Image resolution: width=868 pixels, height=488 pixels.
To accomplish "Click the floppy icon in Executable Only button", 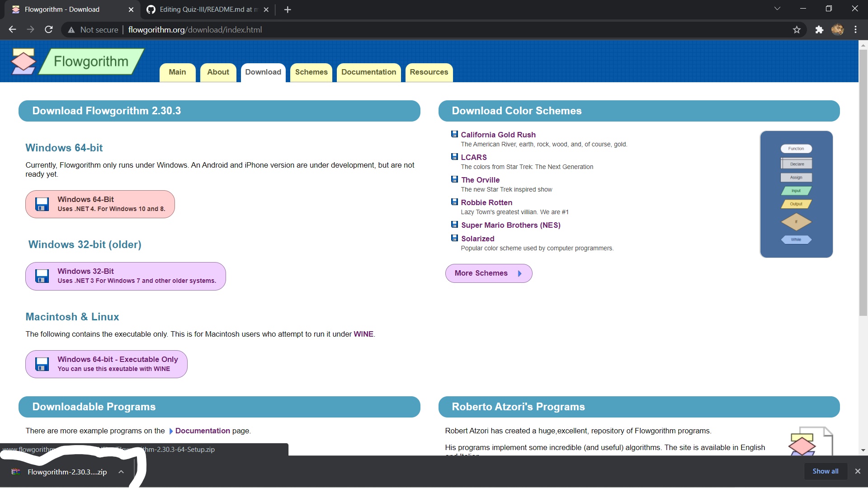I will (x=42, y=364).
